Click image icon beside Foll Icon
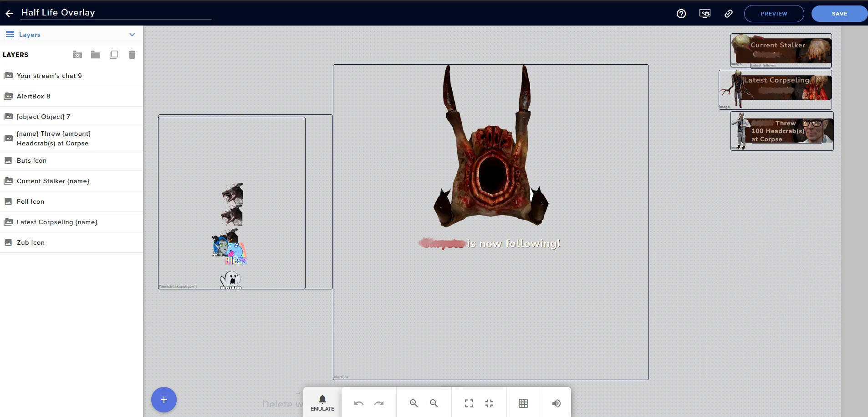This screenshot has height=417, width=868. click(x=8, y=201)
